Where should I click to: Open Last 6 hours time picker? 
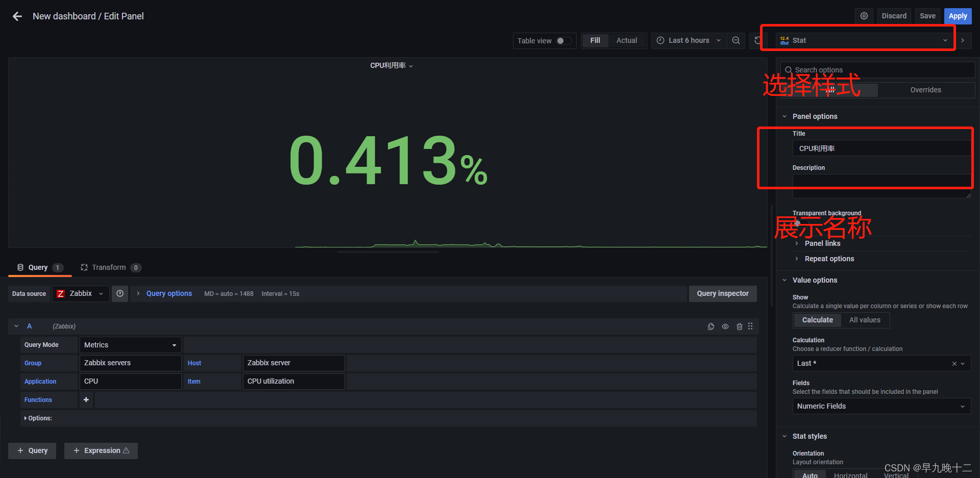pos(689,40)
